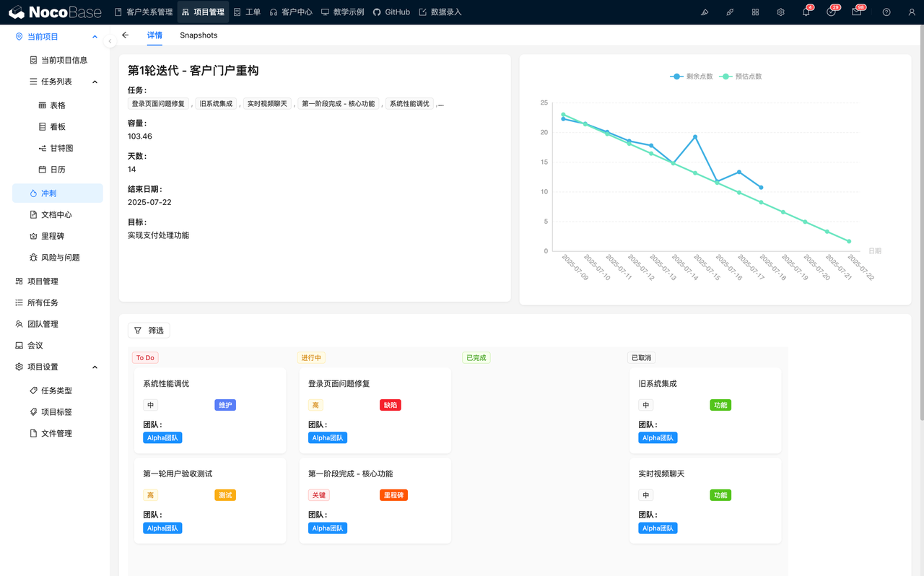Click the back arrow icon
Image resolution: width=924 pixels, height=576 pixels.
click(126, 35)
